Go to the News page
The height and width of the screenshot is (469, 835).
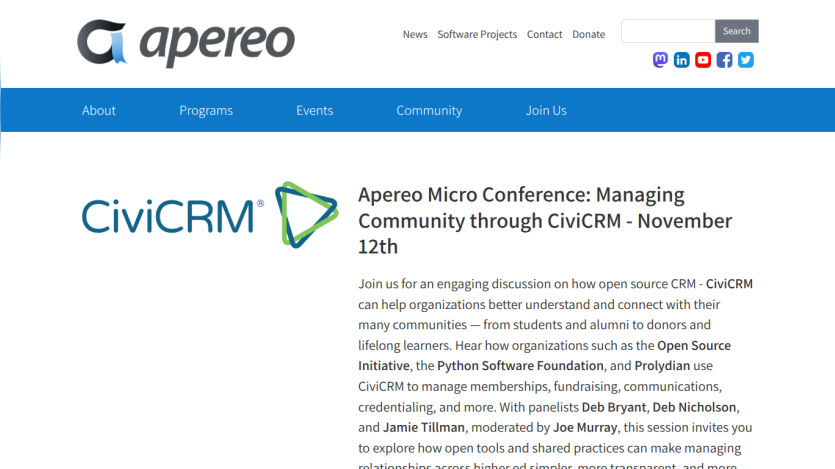[415, 34]
